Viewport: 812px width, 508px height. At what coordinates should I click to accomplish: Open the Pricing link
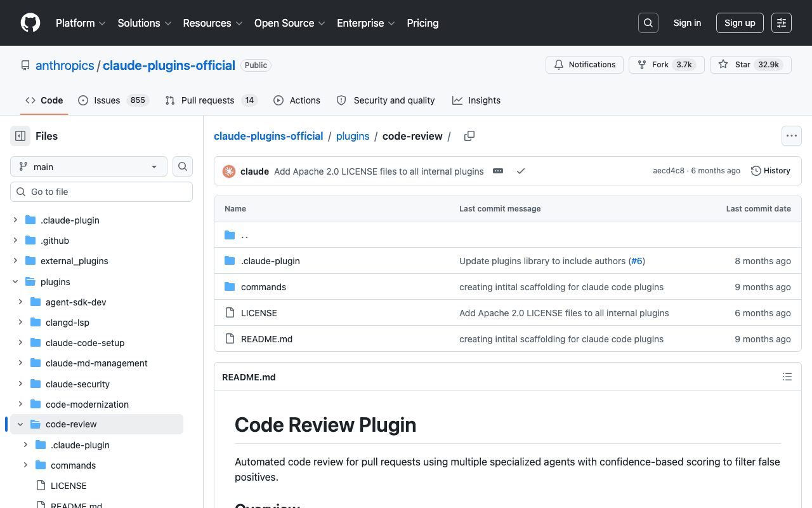pyautogui.click(x=422, y=23)
